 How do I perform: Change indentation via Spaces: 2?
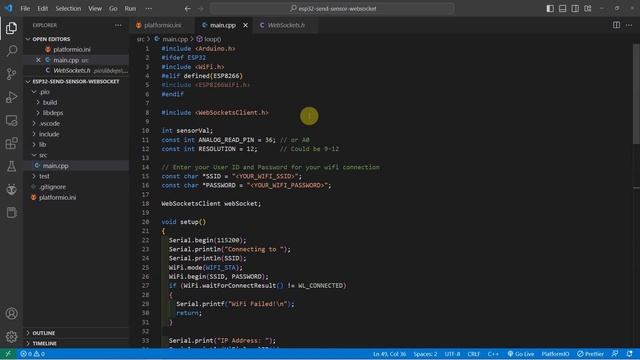425,354
